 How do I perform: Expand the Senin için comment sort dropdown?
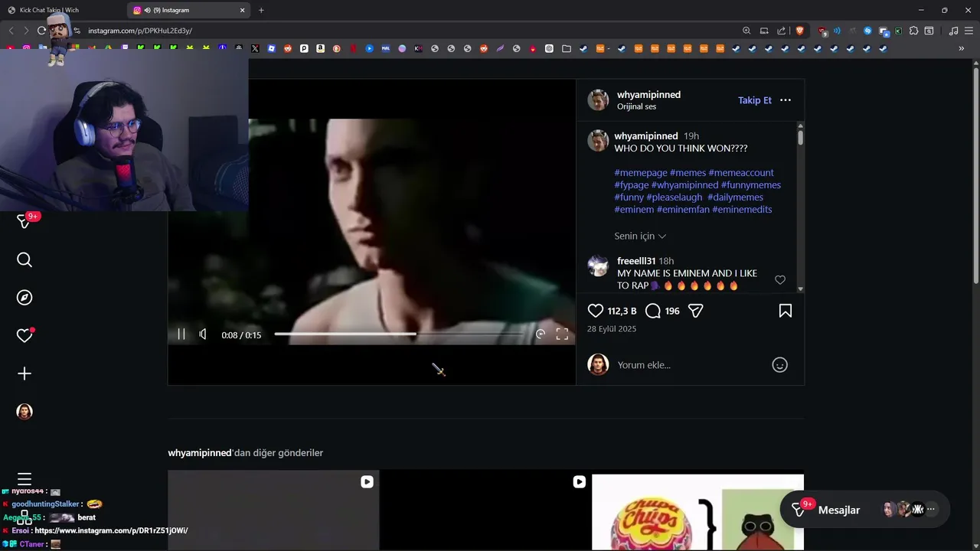[640, 236]
